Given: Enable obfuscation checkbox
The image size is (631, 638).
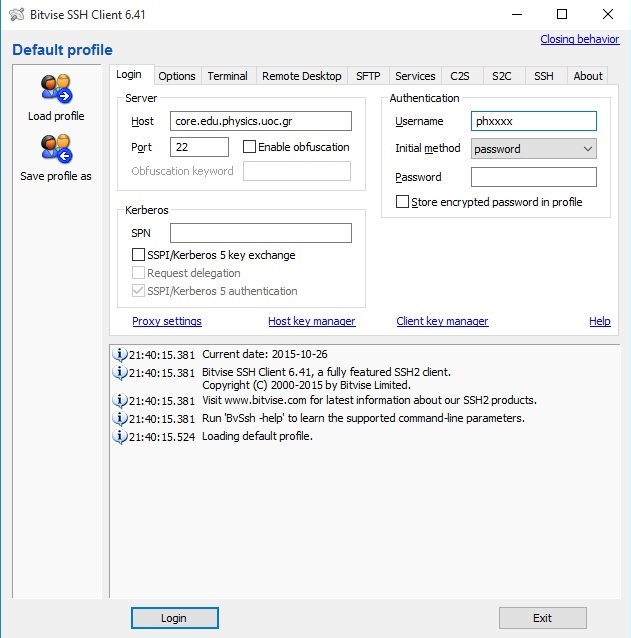Looking at the screenshot, I should pos(249,146).
